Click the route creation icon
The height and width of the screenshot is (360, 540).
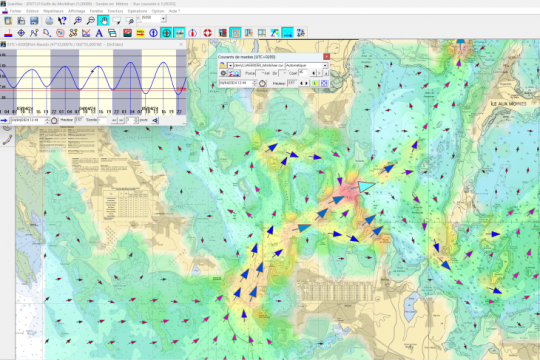tap(34, 33)
